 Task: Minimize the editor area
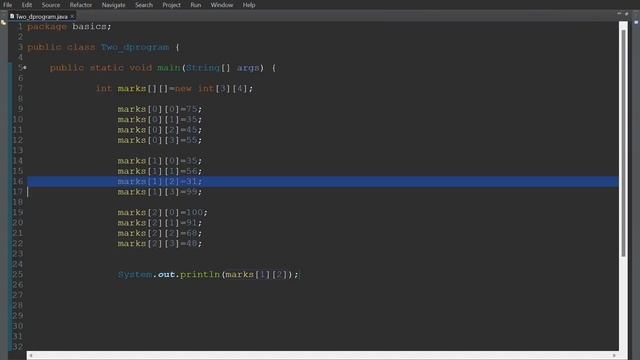pos(619,14)
